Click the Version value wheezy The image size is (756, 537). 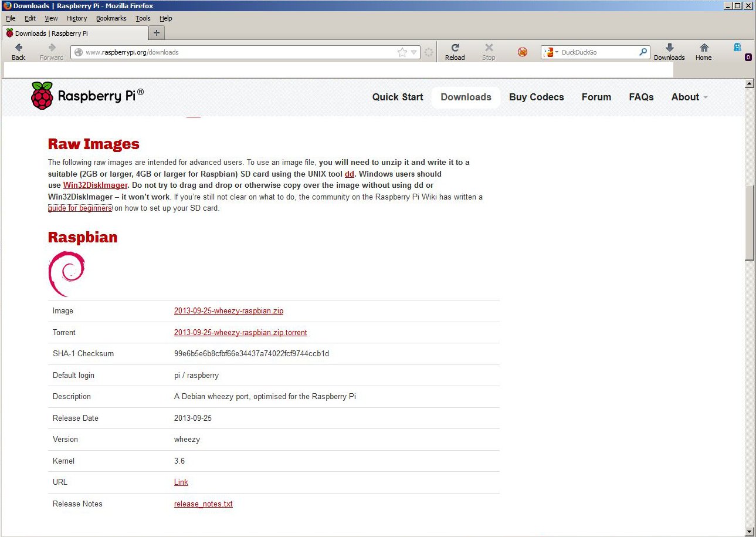coord(187,439)
